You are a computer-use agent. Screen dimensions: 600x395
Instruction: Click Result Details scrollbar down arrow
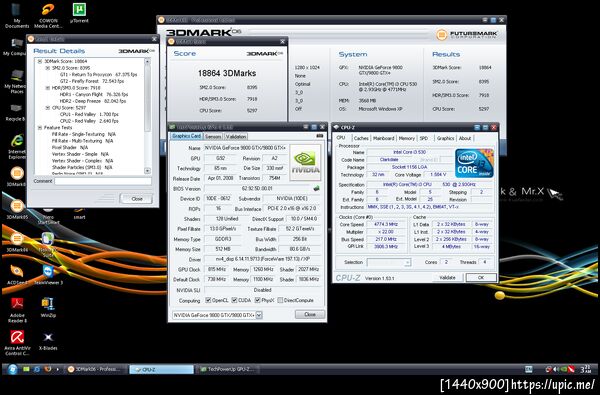(x=147, y=171)
